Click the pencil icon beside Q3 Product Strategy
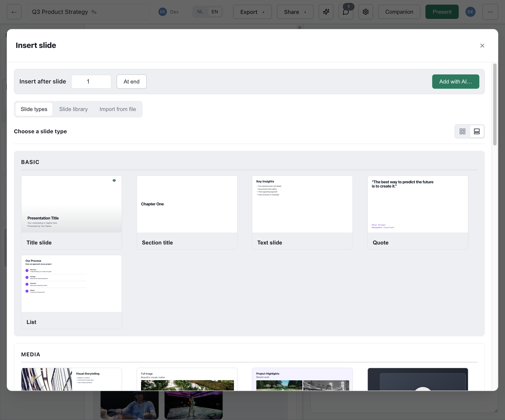The image size is (505, 420). [x=94, y=12]
